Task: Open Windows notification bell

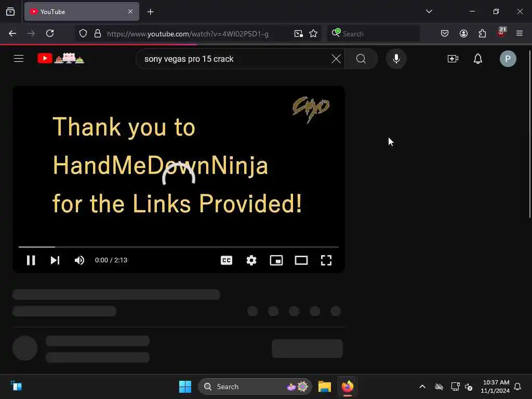Action: pyautogui.click(x=518, y=387)
